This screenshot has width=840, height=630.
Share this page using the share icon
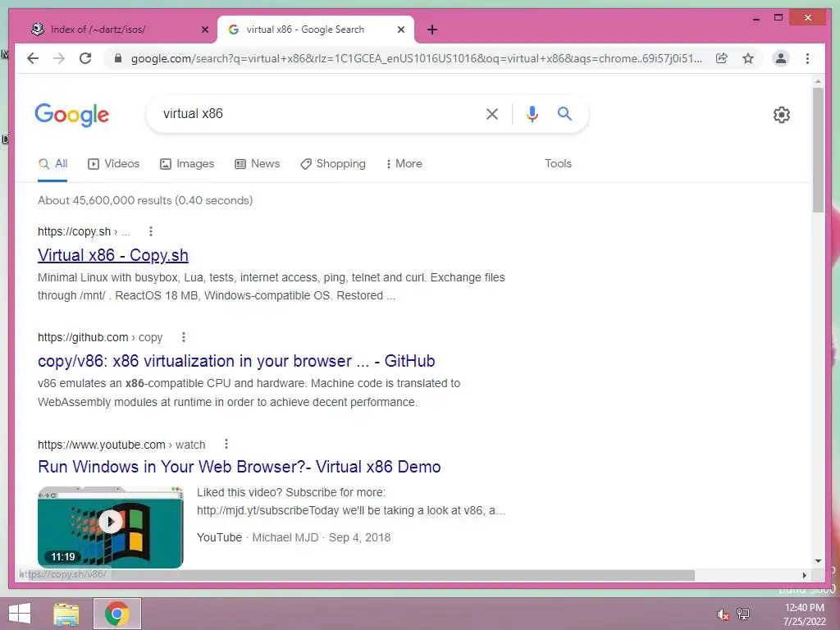coord(722,58)
